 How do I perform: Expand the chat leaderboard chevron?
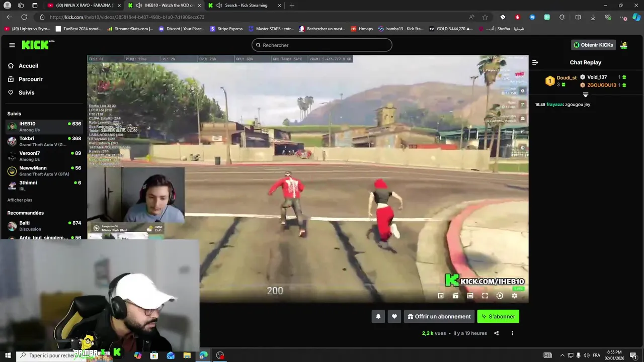click(x=585, y=95)
